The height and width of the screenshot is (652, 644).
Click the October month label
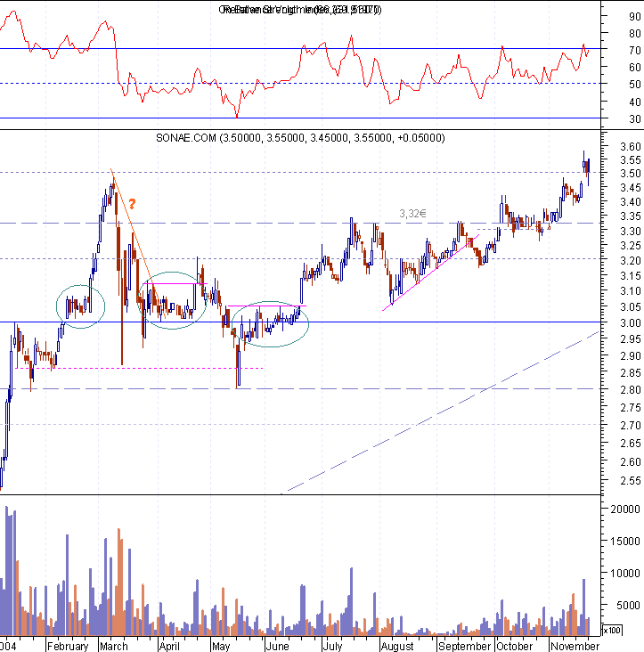514,646
